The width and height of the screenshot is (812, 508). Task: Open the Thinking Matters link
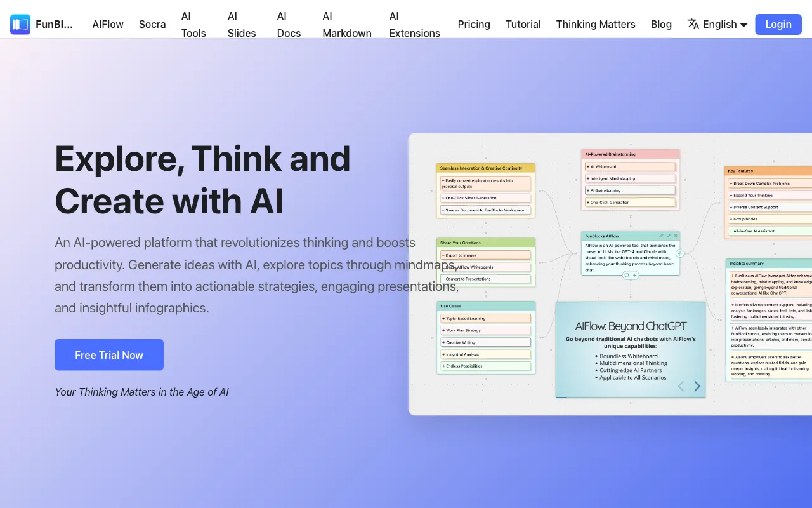tap(596, 24)
